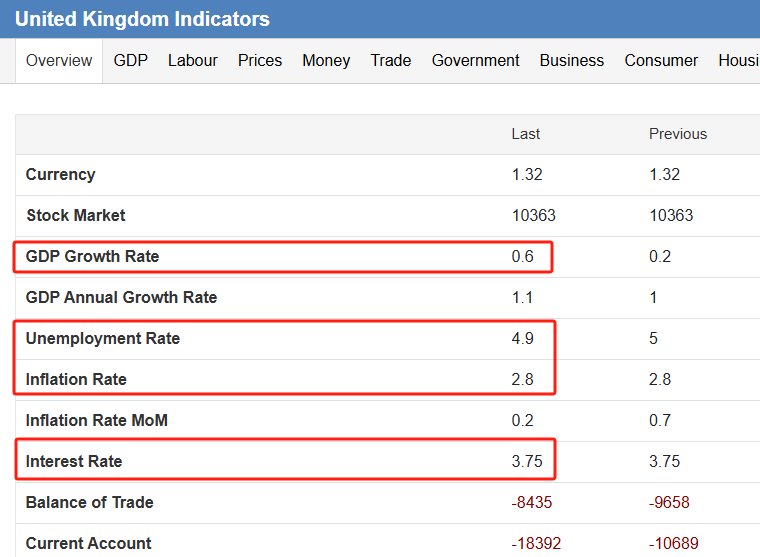
Task: Click the Balance of Trade link
Action: pyautogui.click(x=90, y=502)
